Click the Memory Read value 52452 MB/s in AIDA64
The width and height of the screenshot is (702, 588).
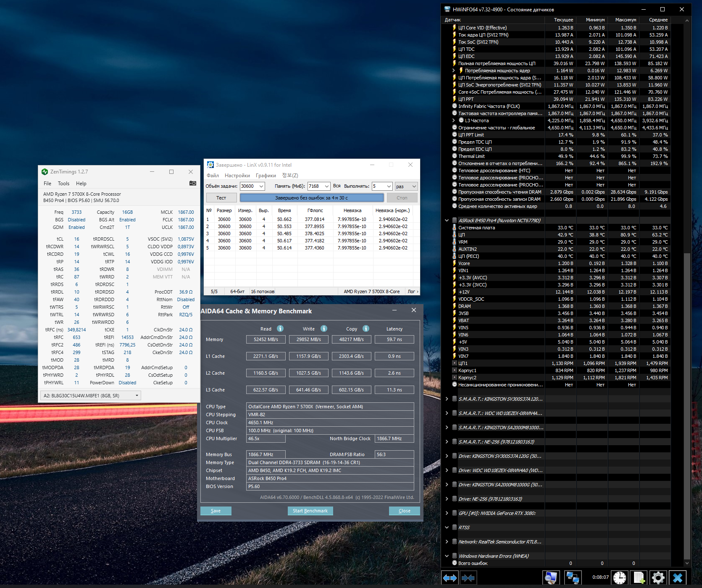266,339
